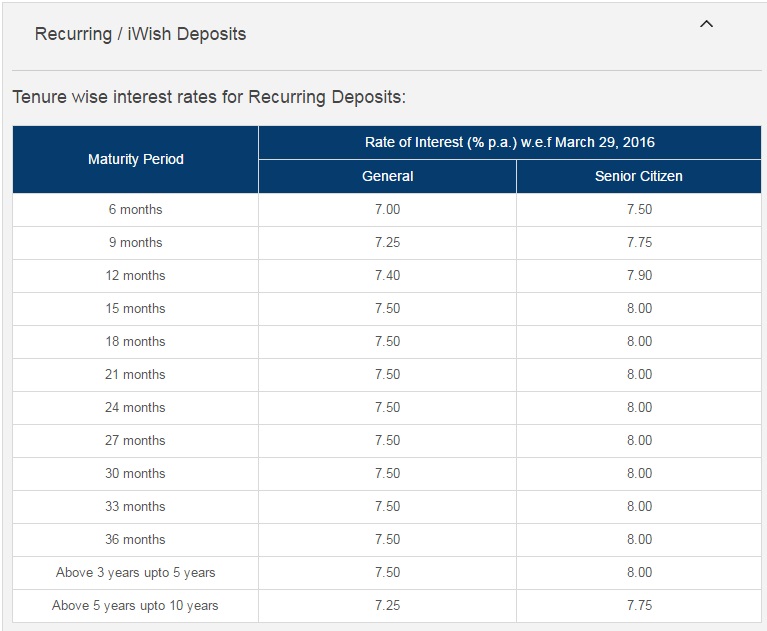Click the 30 months maturity cell
The image size is (767, 631).
(135, 473)
